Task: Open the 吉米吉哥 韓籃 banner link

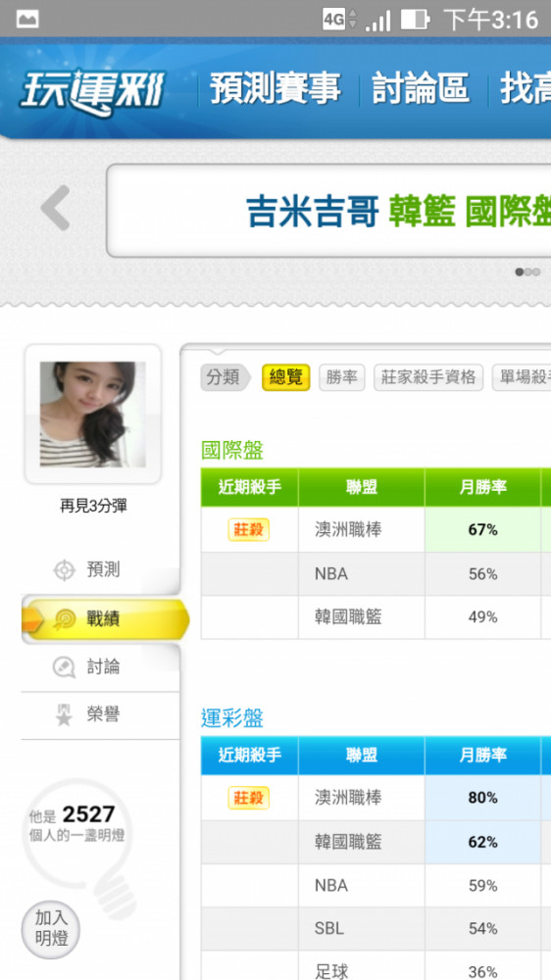Action: click(x=398, y=212)
